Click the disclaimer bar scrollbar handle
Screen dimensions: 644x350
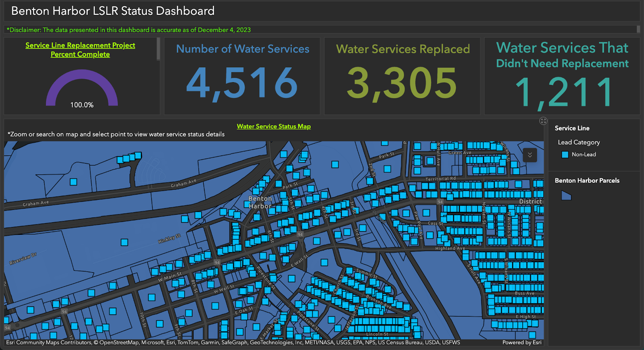[638, 29]
